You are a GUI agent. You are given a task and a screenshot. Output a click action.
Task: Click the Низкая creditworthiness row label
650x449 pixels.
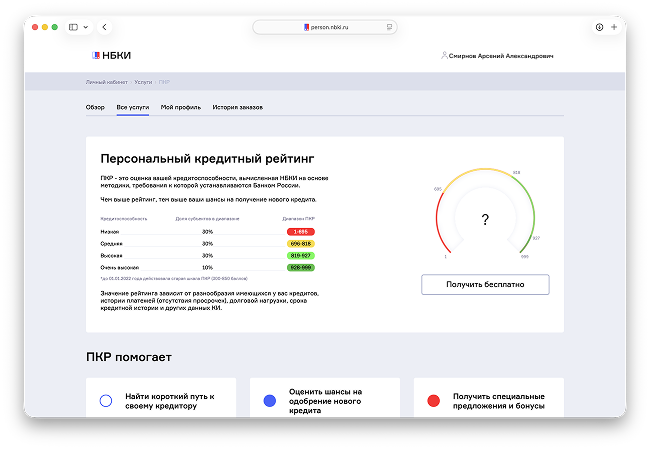click(109, 232)
